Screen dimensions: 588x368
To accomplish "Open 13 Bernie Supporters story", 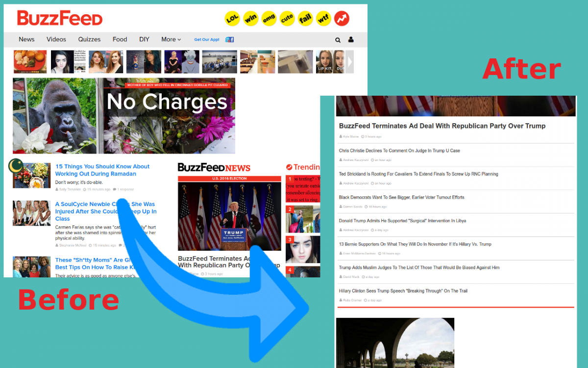I will tap(415, 244).
